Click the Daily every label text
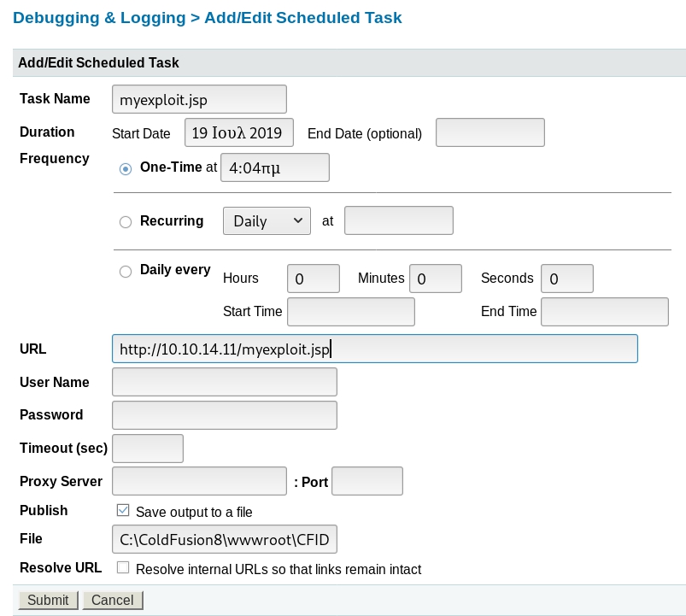Screen dimensions: 686x616 [175, 269]
